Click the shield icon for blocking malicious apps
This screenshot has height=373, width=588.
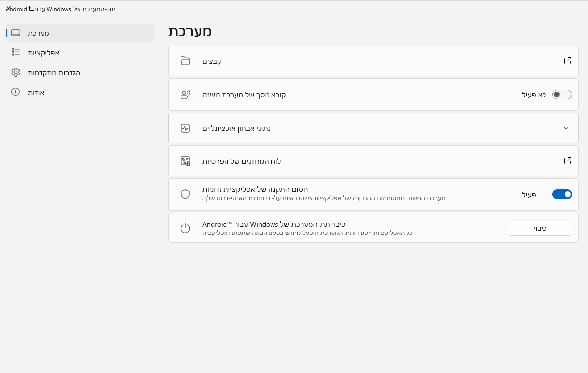[185, 194]
